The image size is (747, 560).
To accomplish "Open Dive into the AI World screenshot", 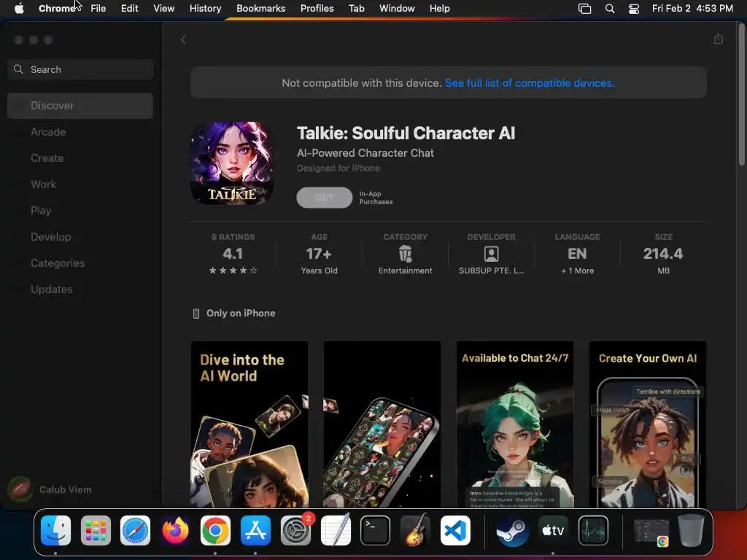I will tap(249, 424).
